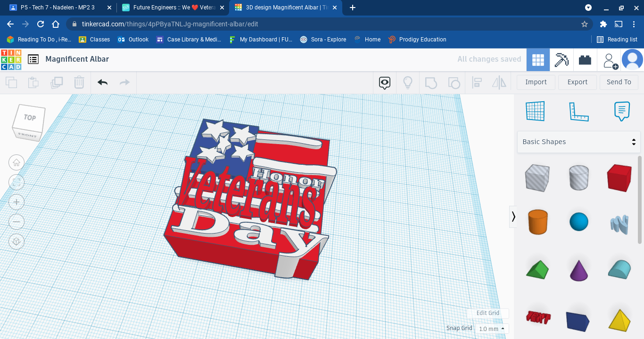This screenshot has width=644, height=339.
Task: Click the Magnificent Albar design name
Action: pyautogui.click(x=77, y=59)
